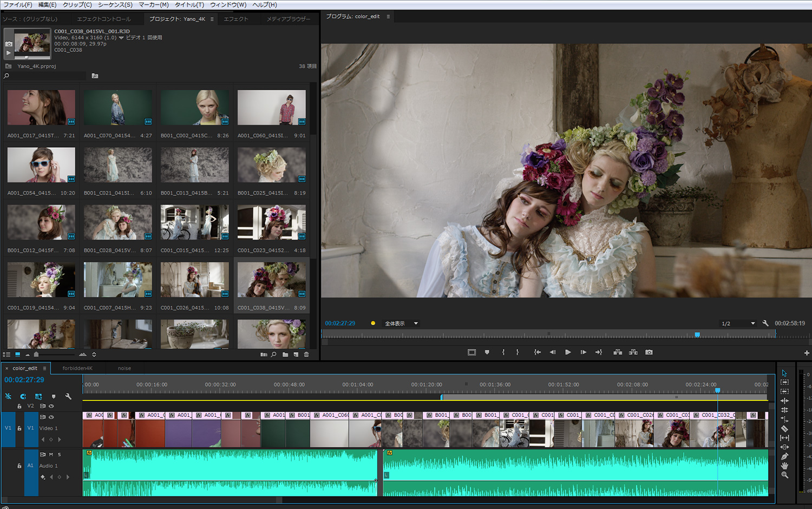
Task: Mute the Audio 1 track
Action: click(51, 454)
